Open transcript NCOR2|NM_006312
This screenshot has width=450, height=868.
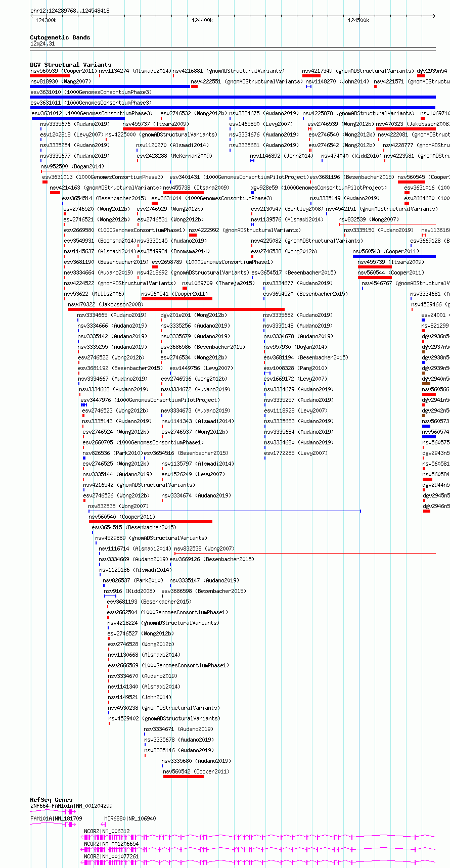(x=107, y=832)
